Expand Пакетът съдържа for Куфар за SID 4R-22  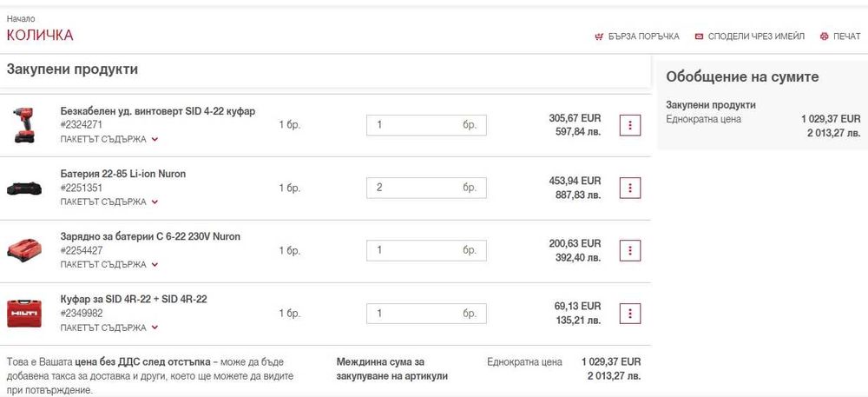coord(109,328)
